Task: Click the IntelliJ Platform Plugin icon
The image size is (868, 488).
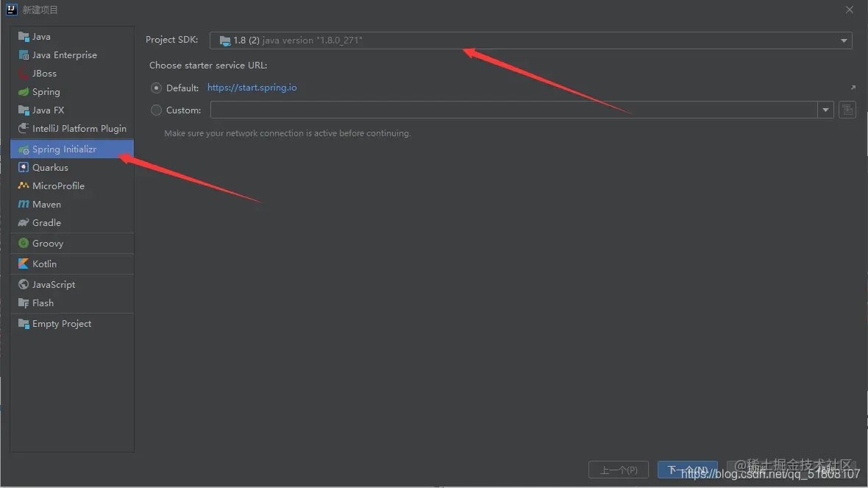Action: (24, 128)
